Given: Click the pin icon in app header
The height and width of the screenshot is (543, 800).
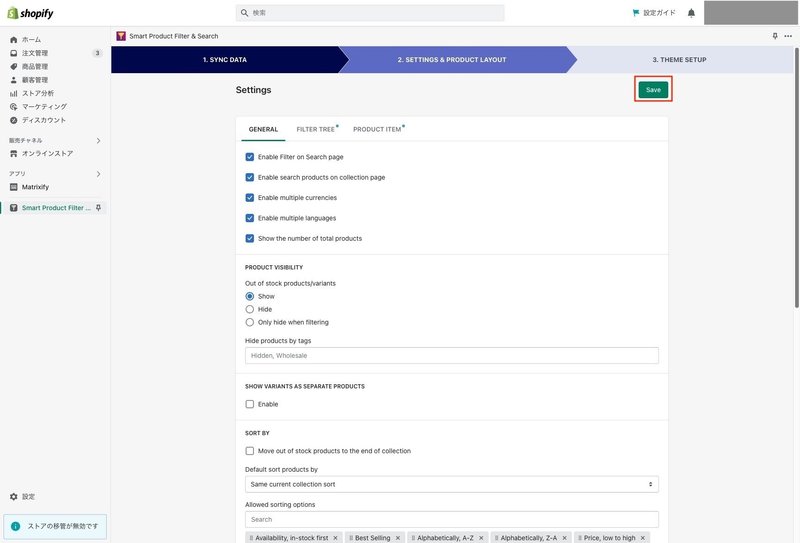Looking at the screenshot, I should [775, 36].
